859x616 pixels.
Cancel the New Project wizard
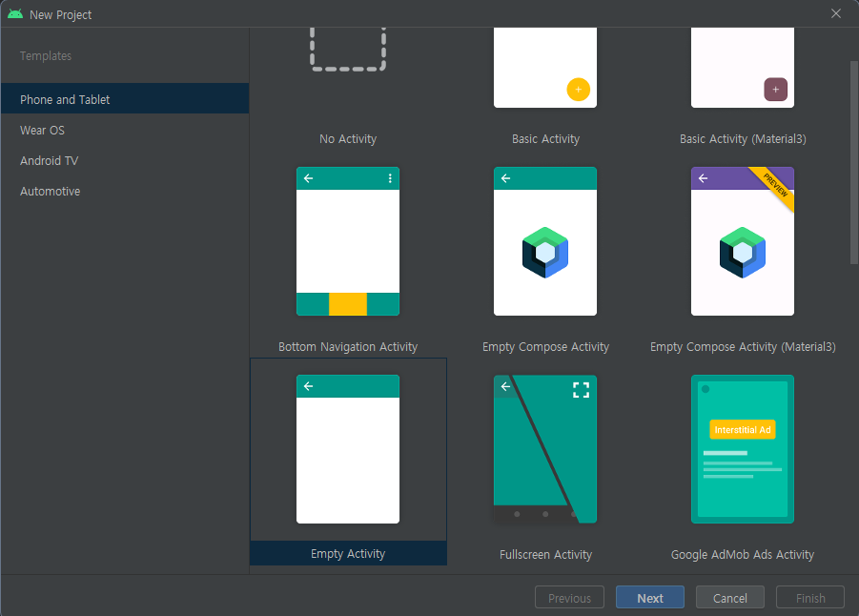pos(729,597)
